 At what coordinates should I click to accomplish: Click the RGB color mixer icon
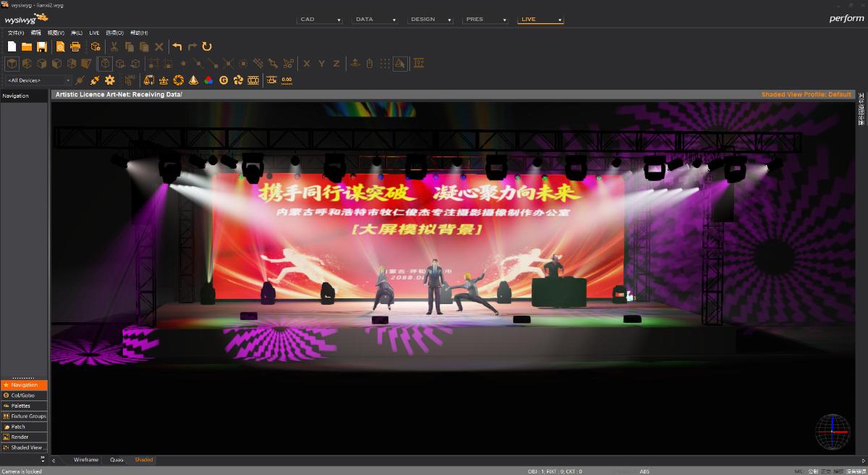pos(208,80)
